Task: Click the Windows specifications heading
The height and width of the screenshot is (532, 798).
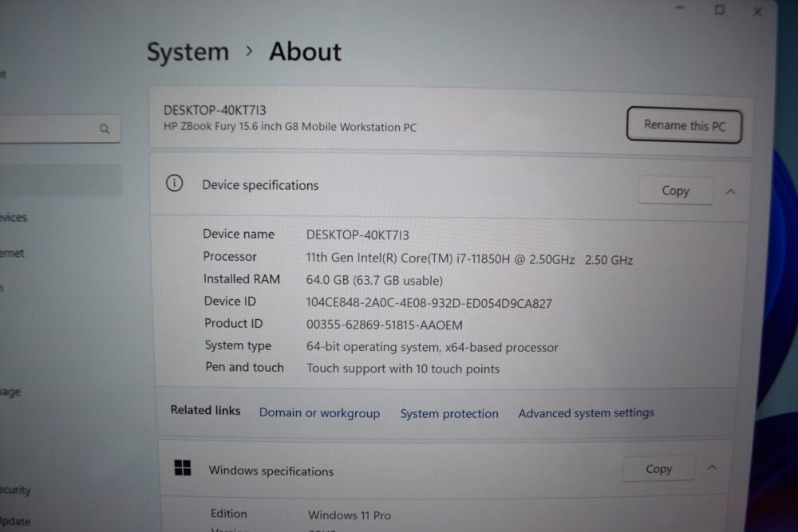Action: point(271,471)
